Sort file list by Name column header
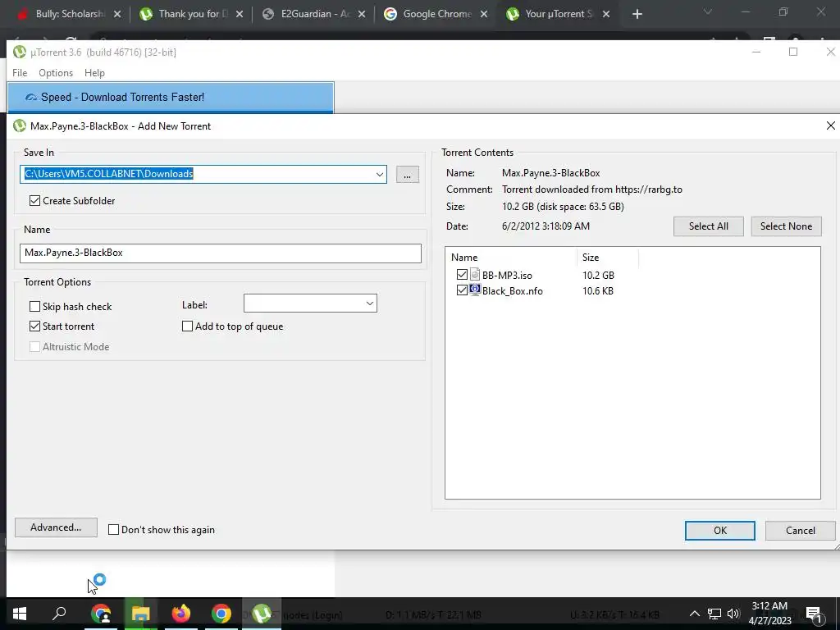This screenshot has height=630, width=840. 510,257
